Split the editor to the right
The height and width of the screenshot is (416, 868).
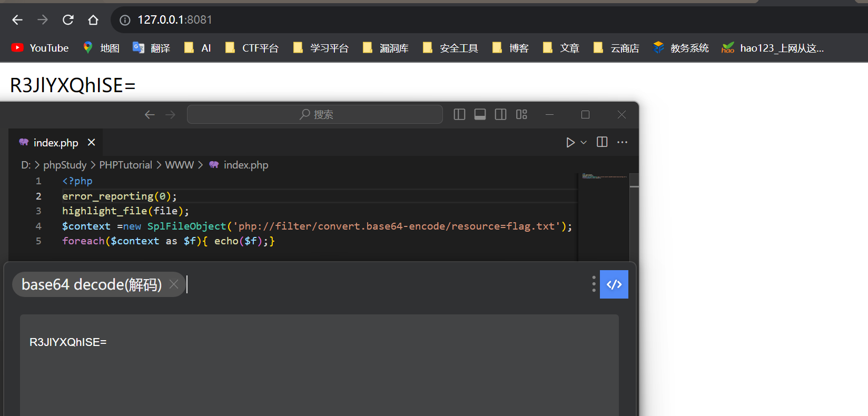click(602, 142)
